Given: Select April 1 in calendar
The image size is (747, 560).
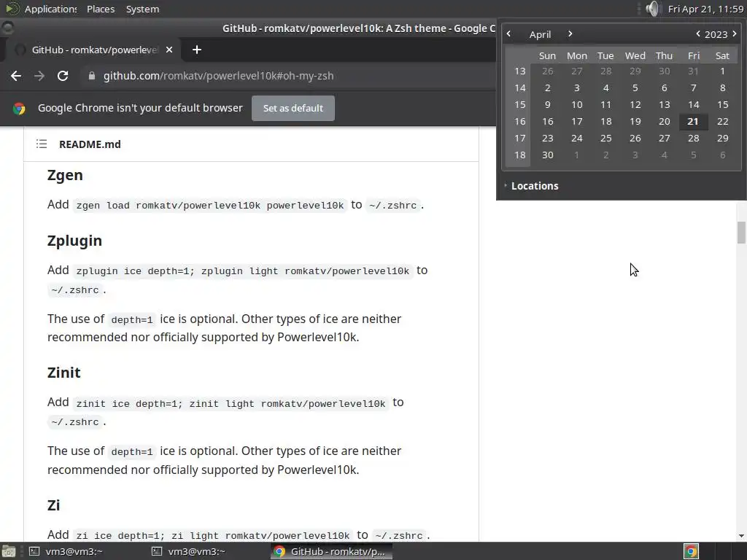Looking at the screenshot, I should [723, 71].
